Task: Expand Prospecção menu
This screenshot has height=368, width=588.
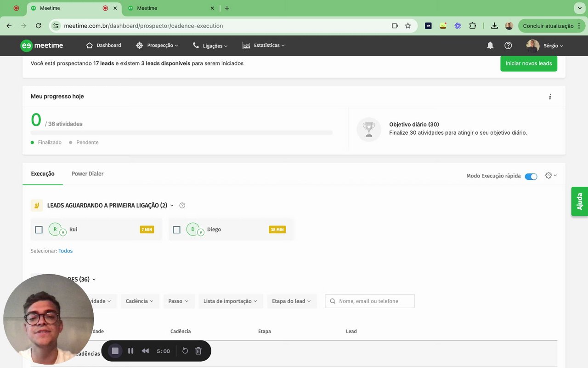Action: [x=157, y=46]
